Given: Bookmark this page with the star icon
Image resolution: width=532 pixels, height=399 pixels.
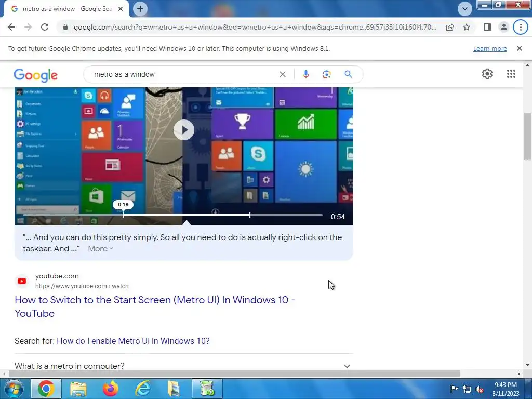Looking at the screenshot, I should pyautogui.click(x=467, y=27).
